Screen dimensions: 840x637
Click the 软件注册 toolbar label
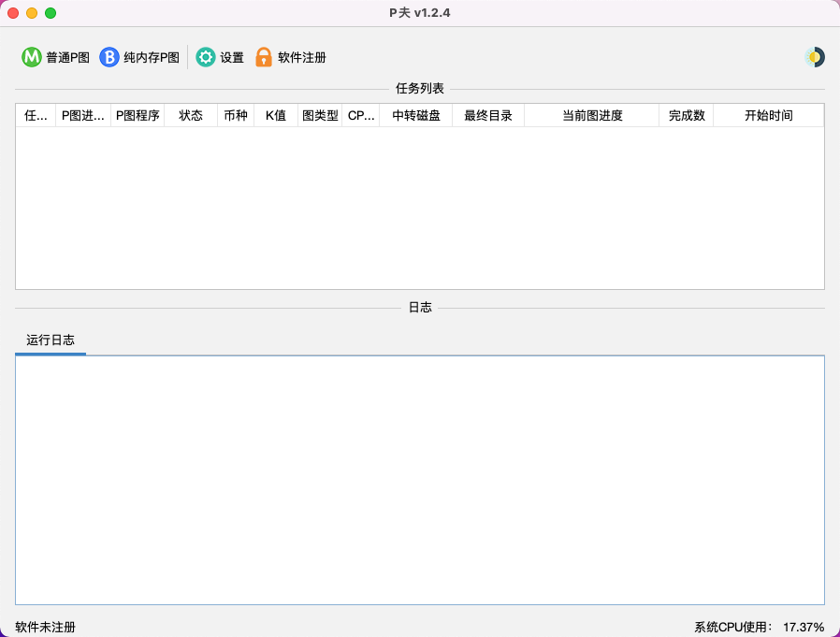(302, 58)
